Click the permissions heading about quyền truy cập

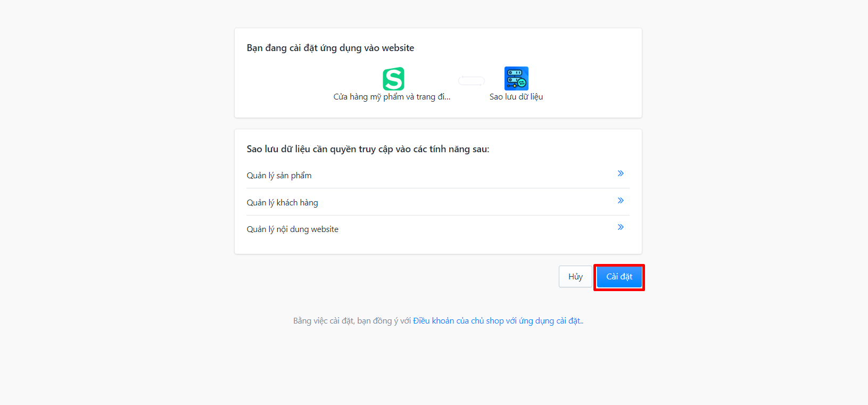pyautogui.click(x=368, y=149)
